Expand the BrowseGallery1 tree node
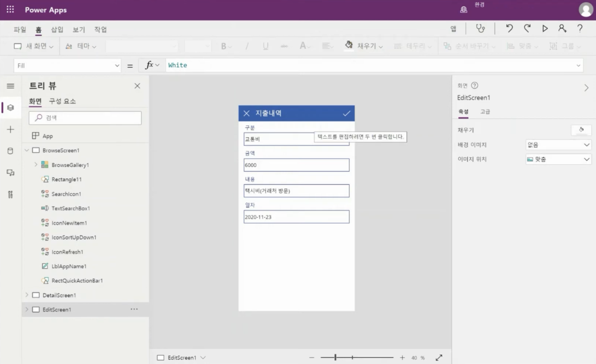The width and height of the screenshot is (596, 364). [36, 165]
